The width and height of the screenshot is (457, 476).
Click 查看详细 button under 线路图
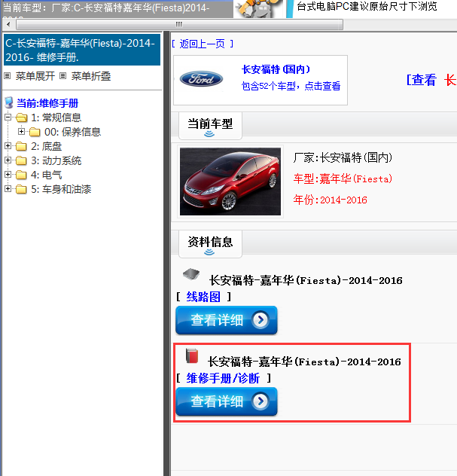(x=227, y=320)
